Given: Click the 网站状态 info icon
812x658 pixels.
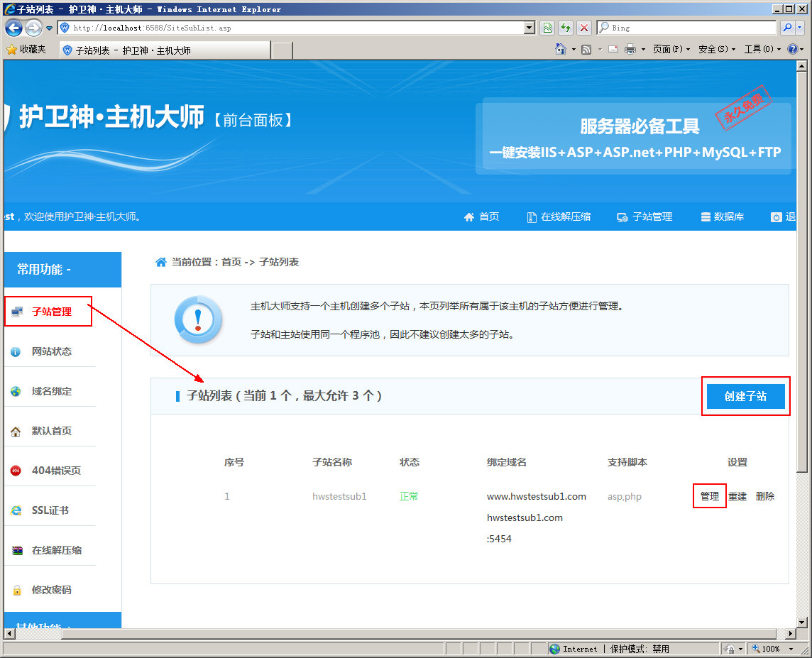Looking at the screenshot, I should point(16,351).
